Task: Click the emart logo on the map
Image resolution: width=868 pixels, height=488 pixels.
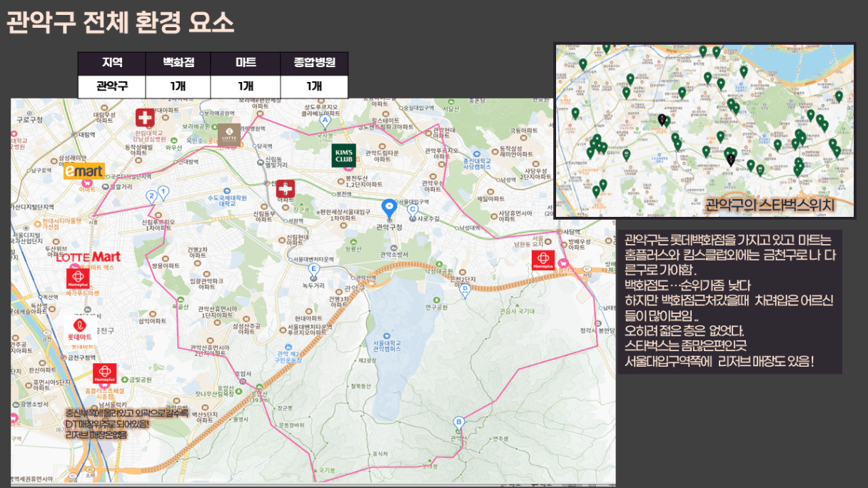Action: click(x=84, y=171)
